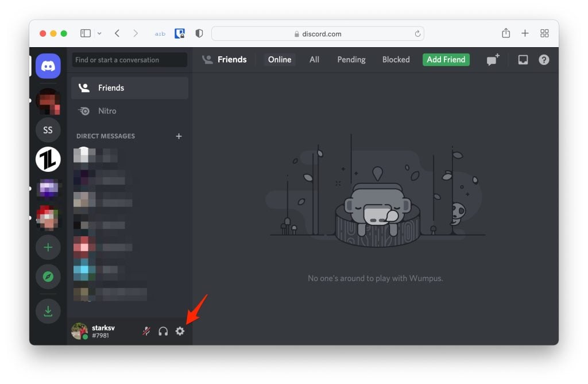Click the blue lock extension icon
This screenshot has height=384, width=588.
pyautogui.click(x=180, y=33)
